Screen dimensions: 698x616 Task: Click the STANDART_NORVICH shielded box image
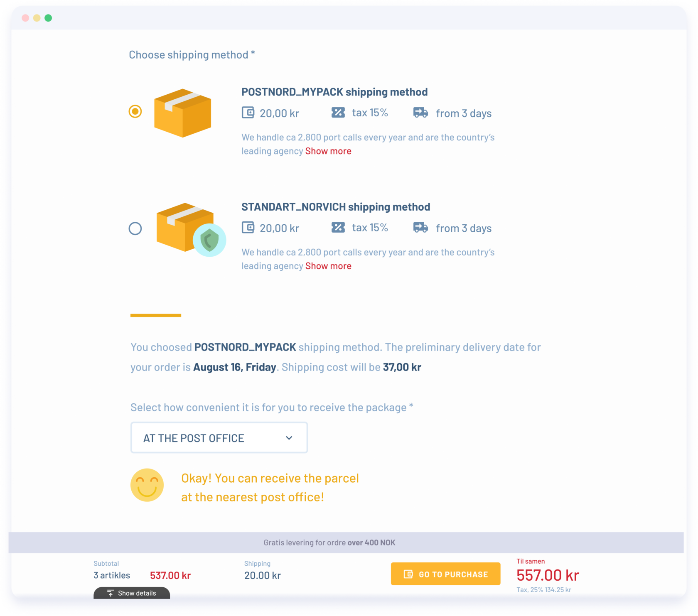click(x=191, y=229)
